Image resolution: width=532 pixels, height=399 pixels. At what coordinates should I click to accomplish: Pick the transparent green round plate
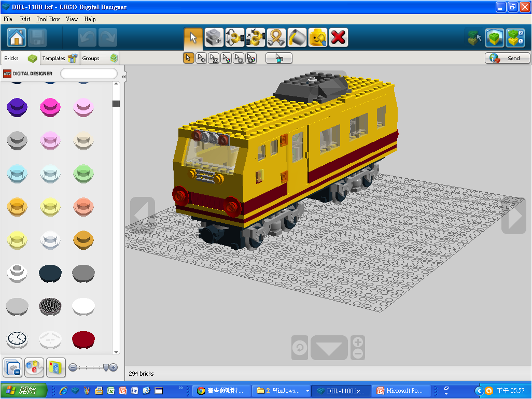[x=83, y=174]
